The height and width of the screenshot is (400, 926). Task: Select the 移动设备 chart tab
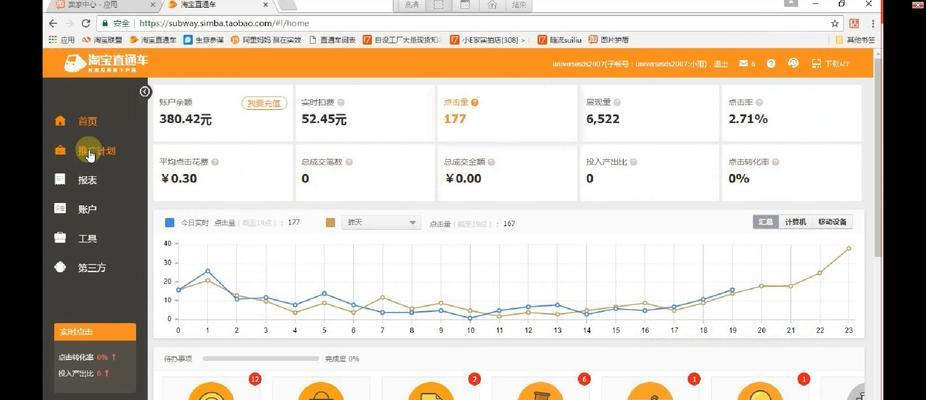832,222
